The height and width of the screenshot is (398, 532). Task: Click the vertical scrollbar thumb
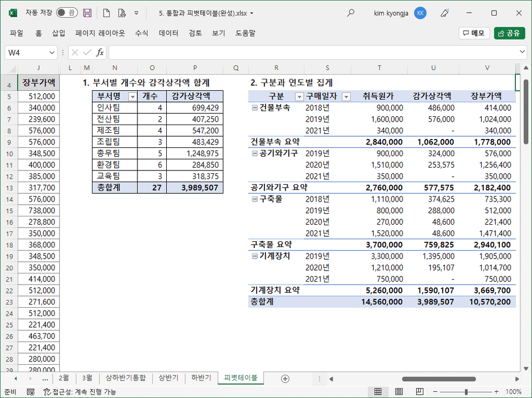pos(525,111)
